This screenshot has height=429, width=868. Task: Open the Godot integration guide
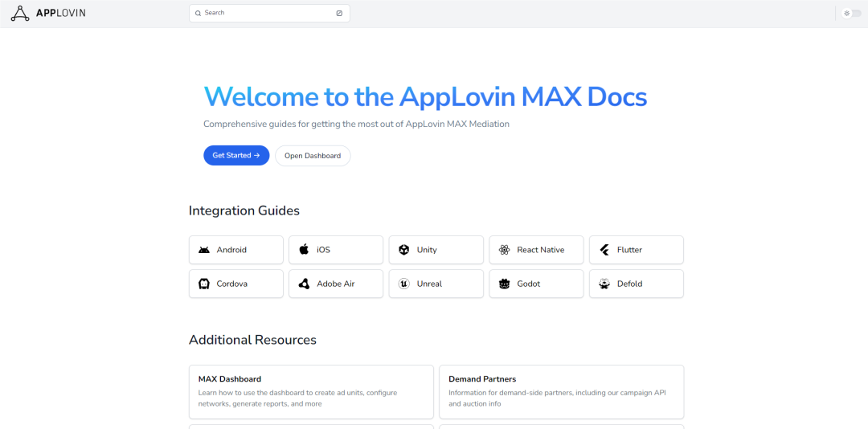(x=536, y=284)
